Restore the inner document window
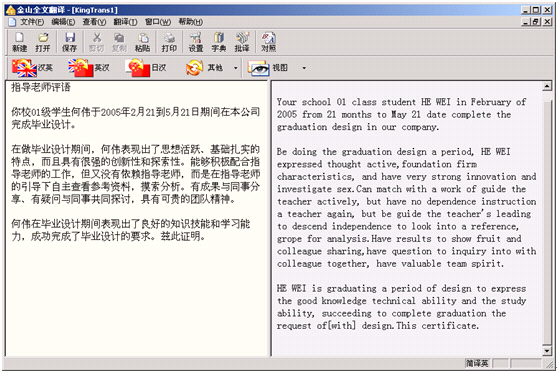 pyautogui.click(x=536, y=22)
